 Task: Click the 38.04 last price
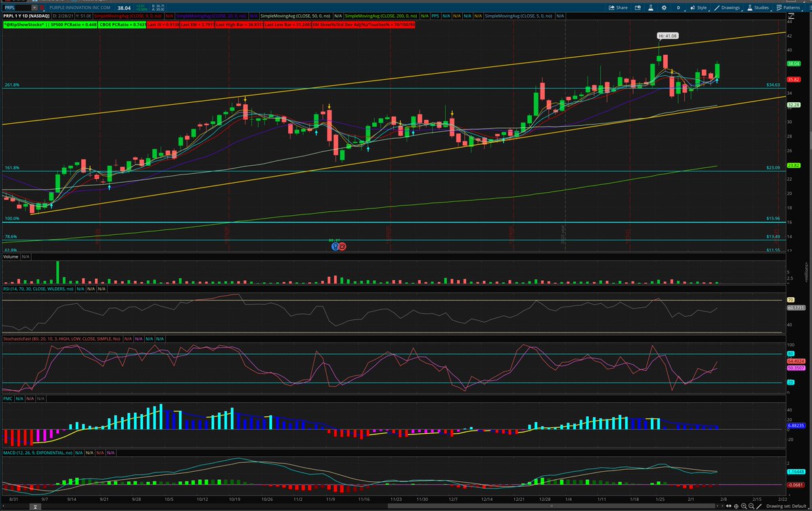click(124, 8)
